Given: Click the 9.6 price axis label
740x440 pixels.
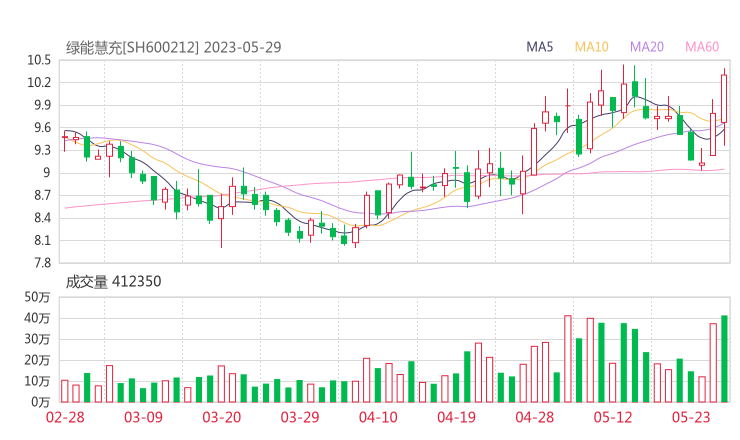Looking at the screenshot, I should click(42, 127).
